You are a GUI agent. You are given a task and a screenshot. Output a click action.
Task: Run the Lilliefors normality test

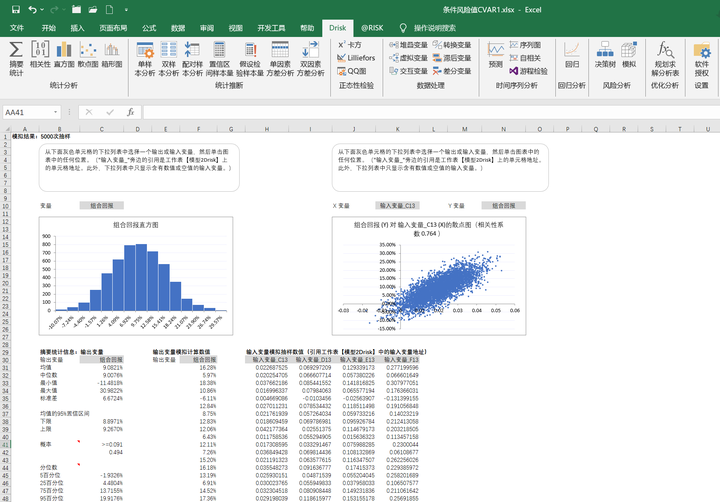[x=356, y=58]
